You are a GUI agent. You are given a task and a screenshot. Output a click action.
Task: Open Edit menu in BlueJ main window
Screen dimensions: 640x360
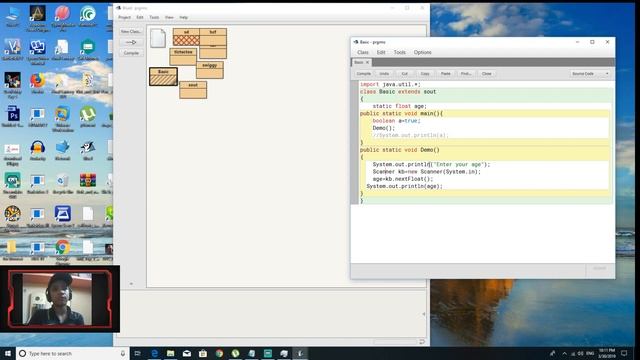(x=140, y=18)
